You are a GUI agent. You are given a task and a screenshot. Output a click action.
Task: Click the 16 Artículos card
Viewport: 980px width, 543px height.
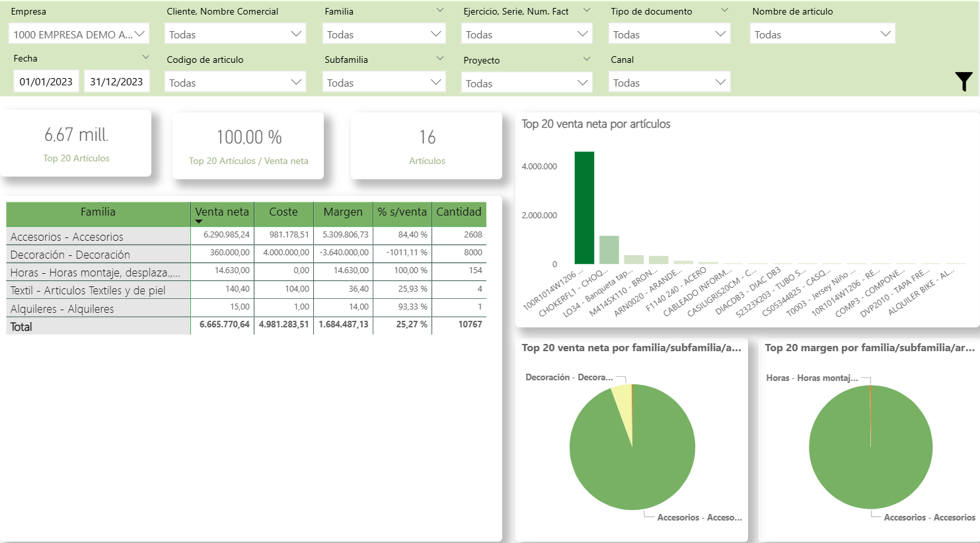(427, 146)
